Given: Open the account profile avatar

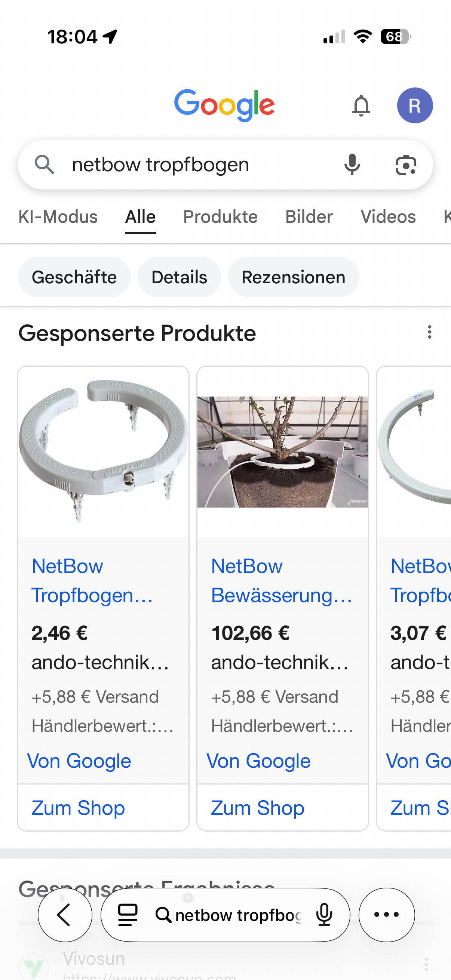Looking at the screenshot, I should [x=414, y=105].
